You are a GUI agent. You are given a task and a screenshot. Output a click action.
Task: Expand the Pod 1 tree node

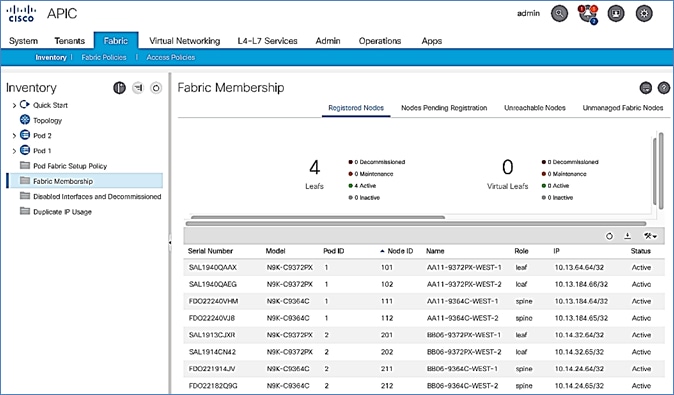click(x=14, y=151)
